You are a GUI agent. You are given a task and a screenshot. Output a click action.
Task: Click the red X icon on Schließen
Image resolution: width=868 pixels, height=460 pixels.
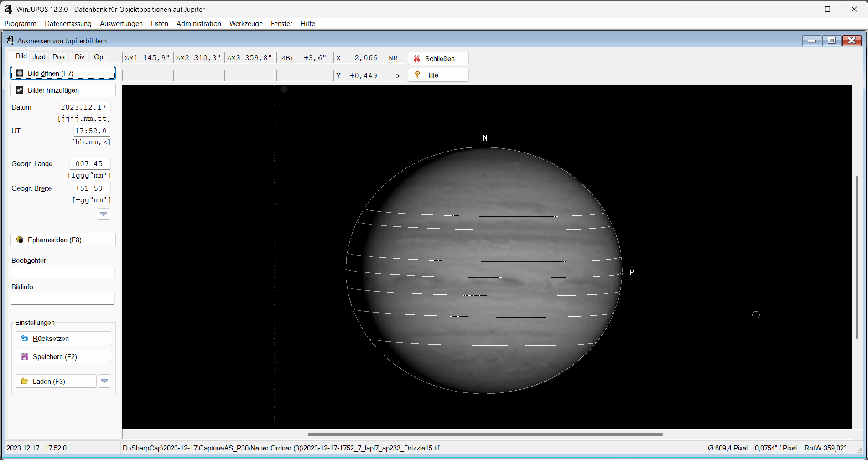pyautogui.click(x=417, y=58)
